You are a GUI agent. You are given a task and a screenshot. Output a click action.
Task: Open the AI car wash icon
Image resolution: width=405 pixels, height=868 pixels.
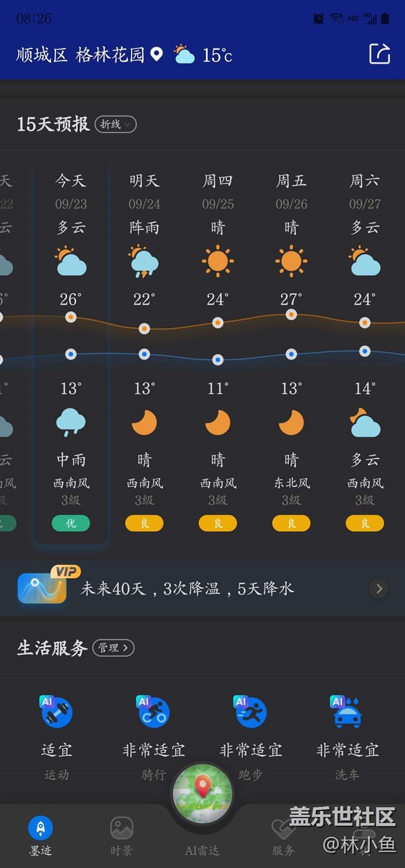tap(346, 713)
